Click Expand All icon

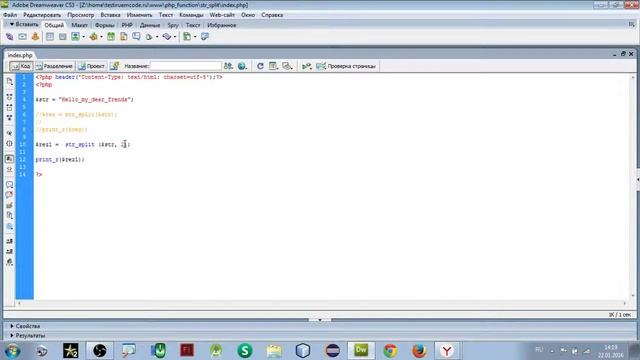point(9,118)
